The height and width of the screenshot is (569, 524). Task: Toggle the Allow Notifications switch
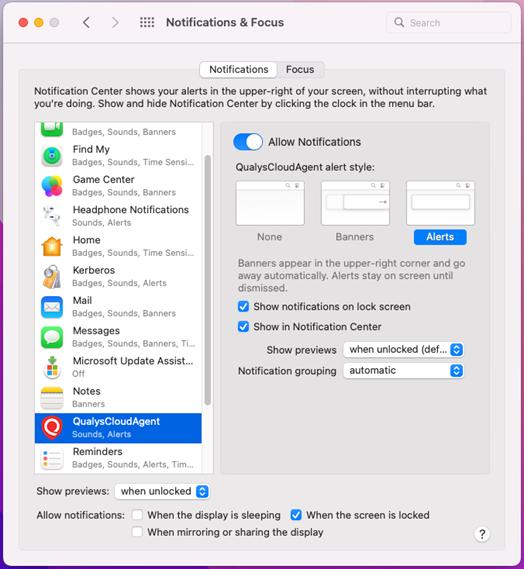(248, 142)
